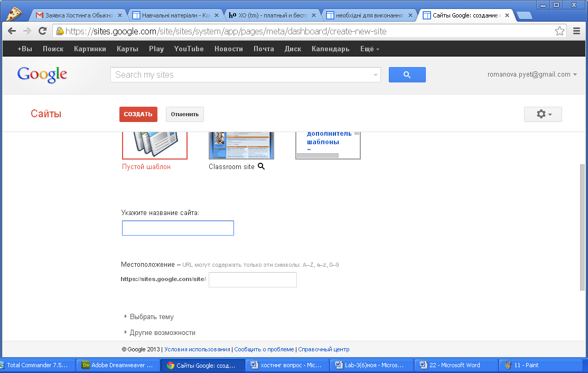Open the gear settings dropdown
This screenshot has height=373, width=588.
(x=543, y=114)
